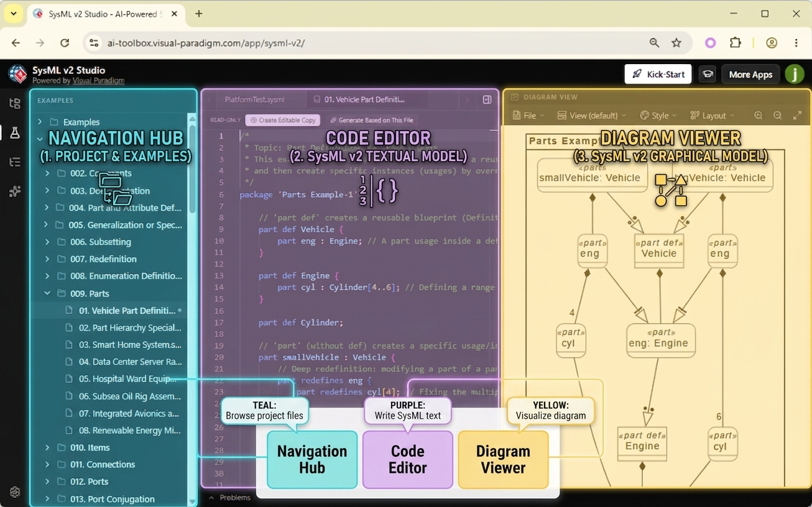
Task: Click Create Editable Copy button
Action: [283, 120]
